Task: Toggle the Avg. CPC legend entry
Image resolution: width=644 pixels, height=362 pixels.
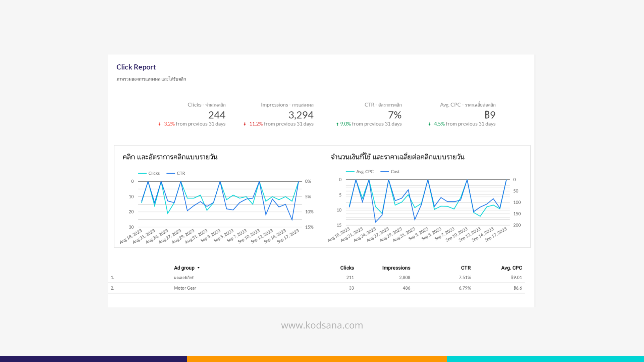Action: [x=360, y=172]
